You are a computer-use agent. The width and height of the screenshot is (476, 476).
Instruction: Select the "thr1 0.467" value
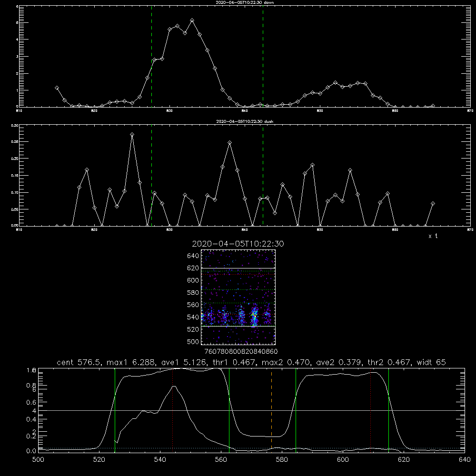[x=234, y=362]
